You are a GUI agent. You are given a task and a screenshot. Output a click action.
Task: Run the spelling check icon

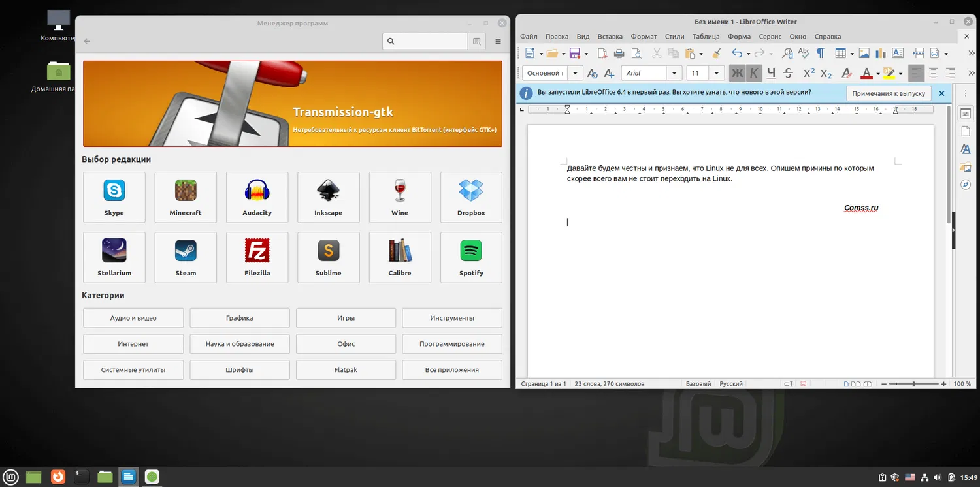(804, 54)
